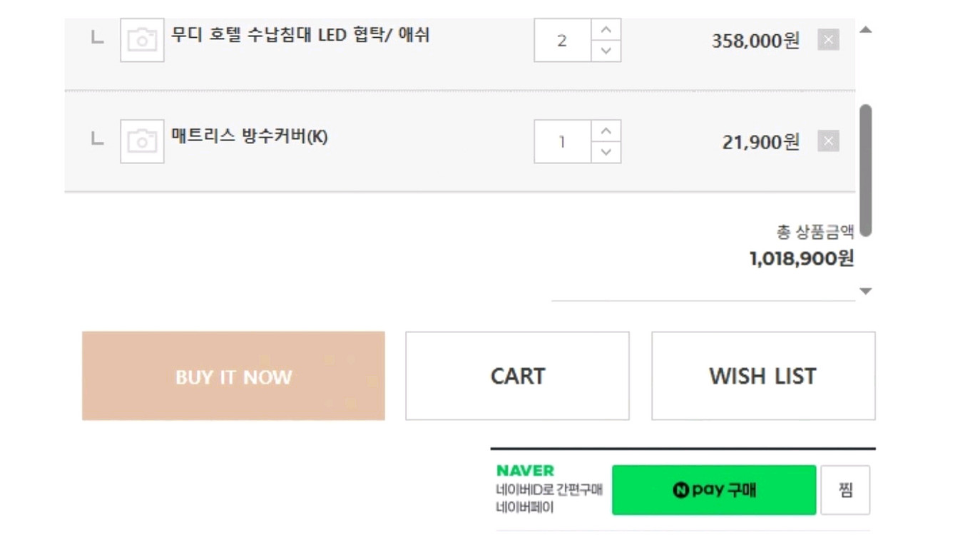Increase quantity of 무디 호텔 수납침대
Viewport: 980px width, 535px height.
[x=606, y=30]
